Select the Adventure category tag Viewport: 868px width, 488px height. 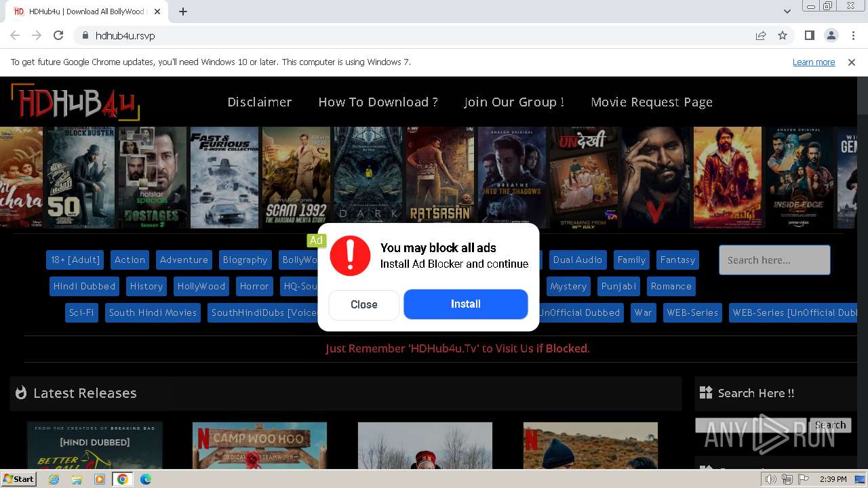tap(184, 260)
